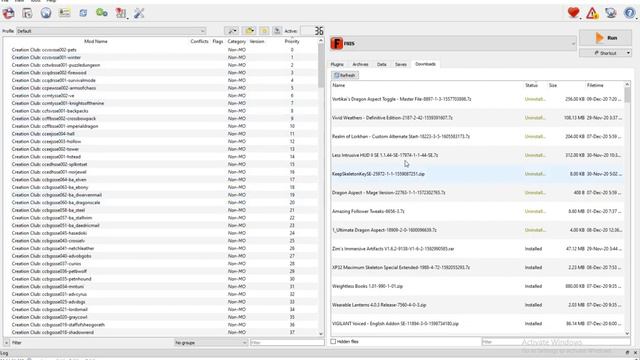Screen dimensions: 640x360
Task: Sort mod list by Conflicts column
Action: point(199,41)
